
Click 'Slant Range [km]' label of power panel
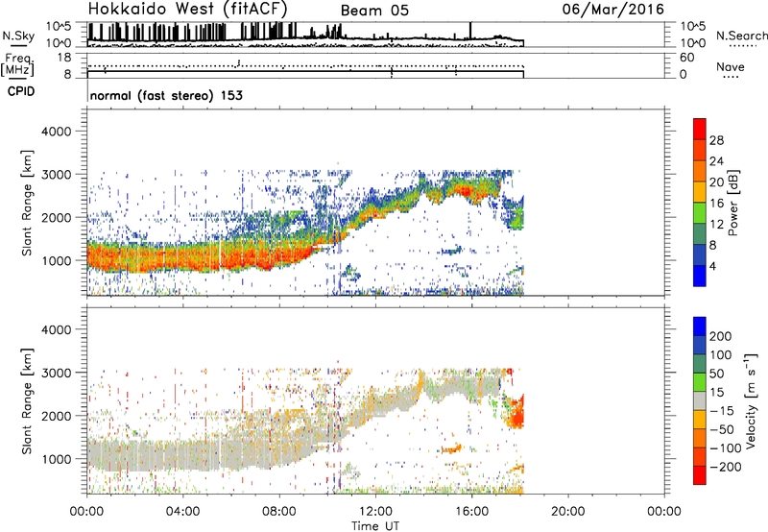(27, 203)
